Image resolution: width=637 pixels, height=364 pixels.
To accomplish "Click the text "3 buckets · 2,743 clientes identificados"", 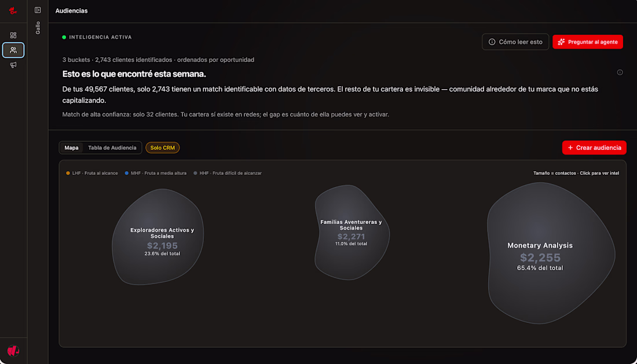I will tap(117, 60).
